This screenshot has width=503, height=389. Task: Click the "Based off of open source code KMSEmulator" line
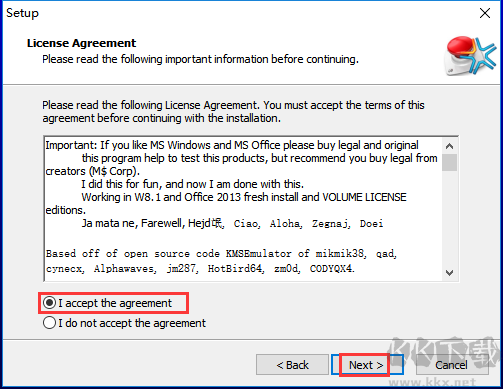221,254
